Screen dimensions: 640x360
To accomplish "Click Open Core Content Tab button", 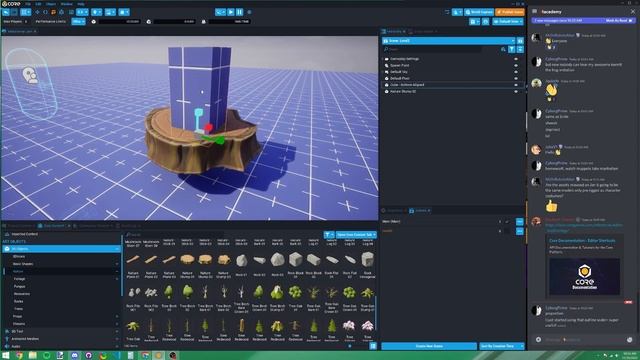I will (356, 235).
